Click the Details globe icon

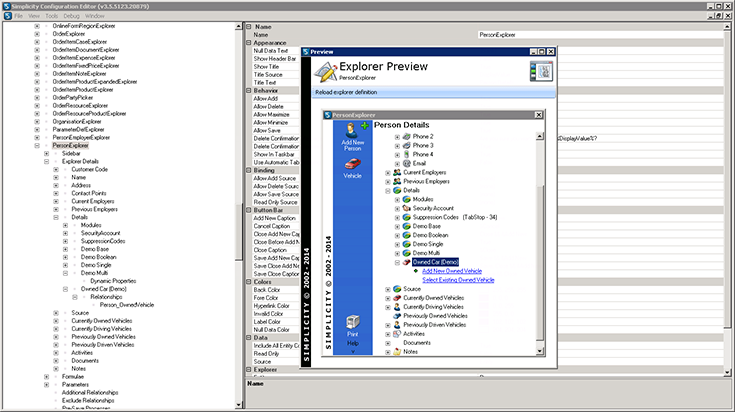(397, 190)
